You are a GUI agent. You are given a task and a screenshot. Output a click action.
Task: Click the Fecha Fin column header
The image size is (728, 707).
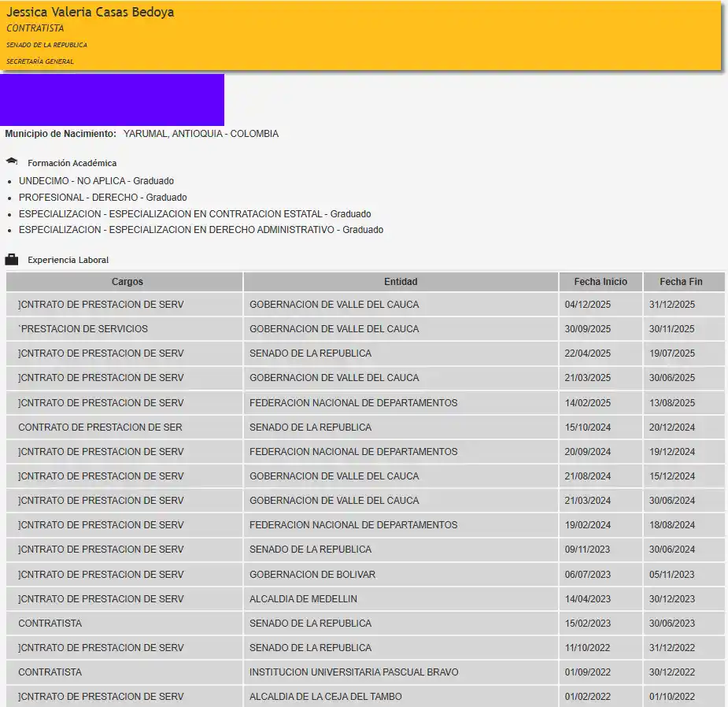pyautogui.click(x=681, y=282)
